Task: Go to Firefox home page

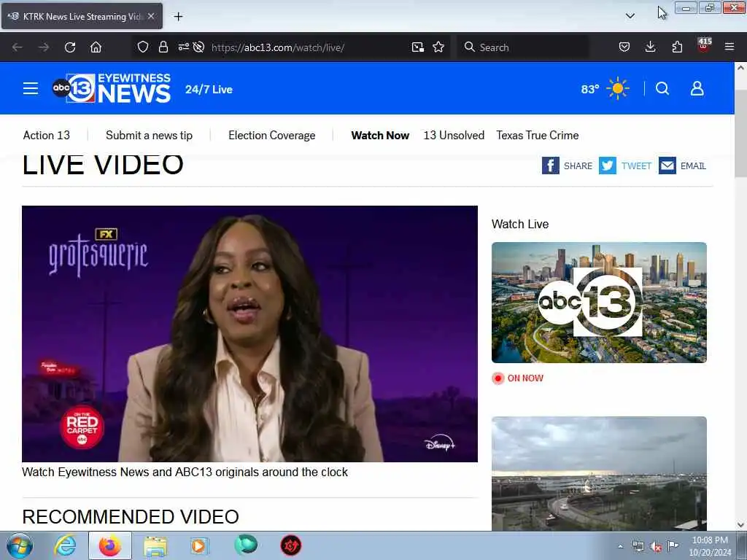Action: pyautogui.click(x=96, y=47)
